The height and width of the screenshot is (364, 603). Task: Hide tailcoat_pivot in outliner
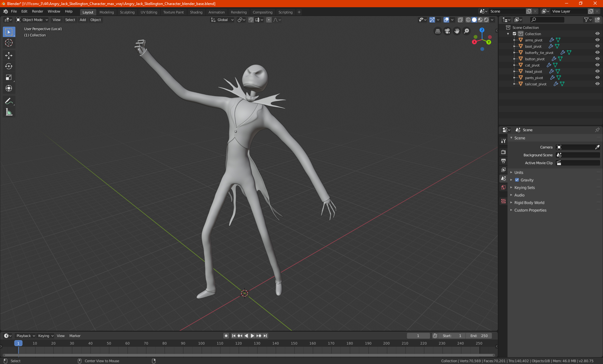pos(597,84)
